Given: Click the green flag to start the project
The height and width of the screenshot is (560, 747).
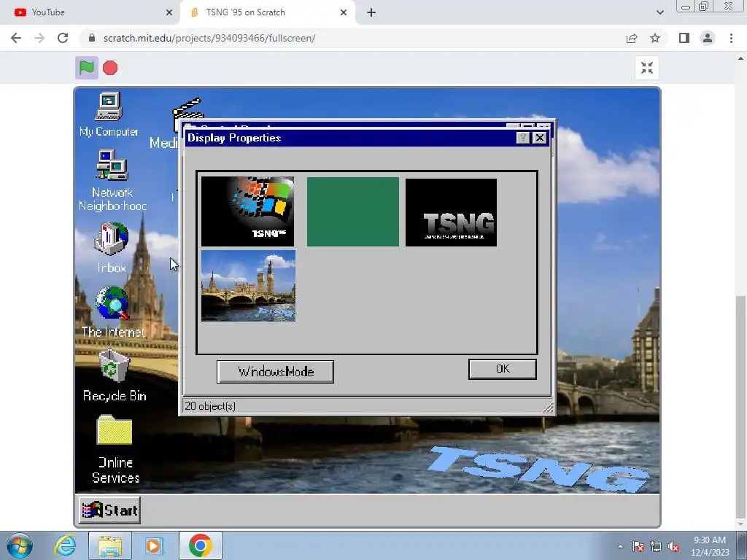Looking at the screenshot, I should pyautogui.click(x=86, y=68).
